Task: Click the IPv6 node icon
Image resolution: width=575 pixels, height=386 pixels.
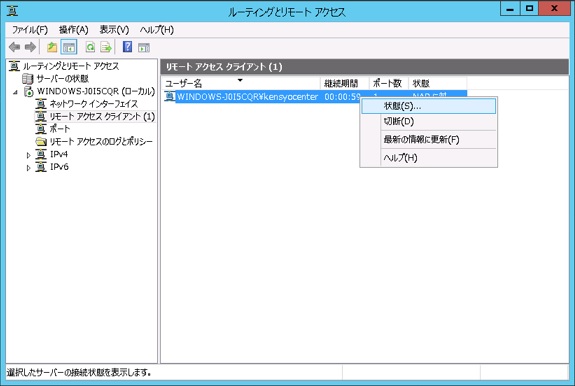Action: tap(41, 167)
